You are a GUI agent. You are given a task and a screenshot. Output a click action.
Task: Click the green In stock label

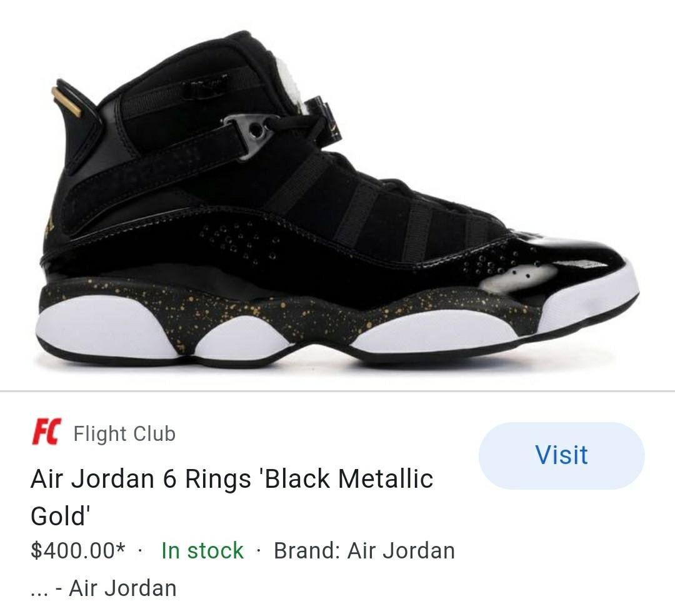[202, 550]
